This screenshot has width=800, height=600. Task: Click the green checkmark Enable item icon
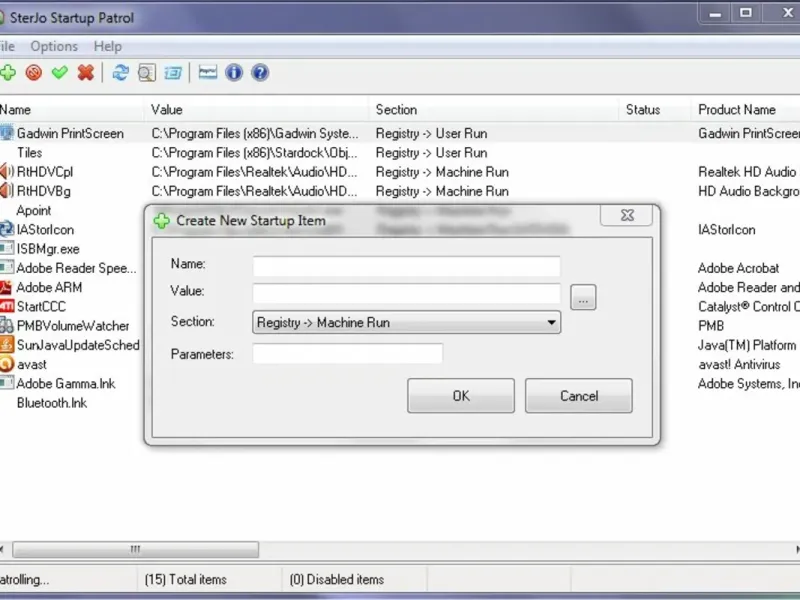60,72
